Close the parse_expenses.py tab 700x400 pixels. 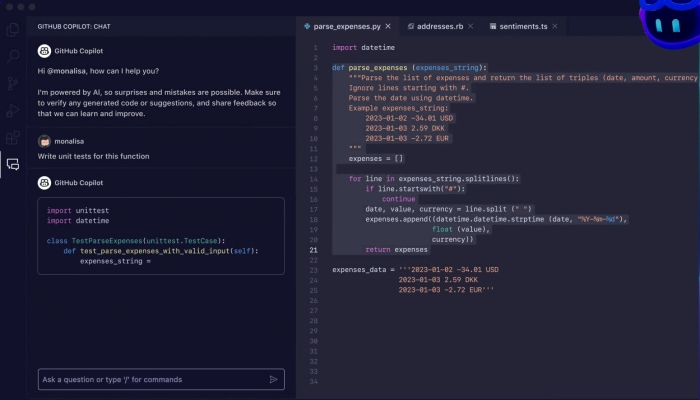pos(387,24)
